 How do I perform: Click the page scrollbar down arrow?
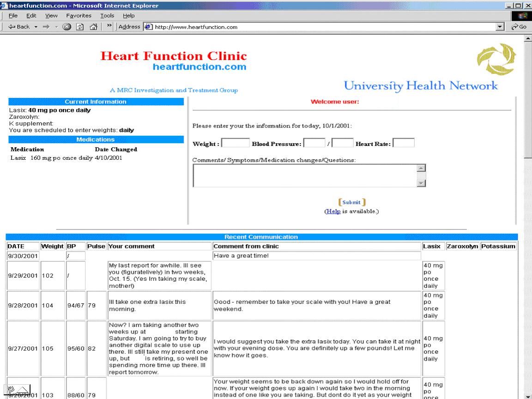coord(528,396)
